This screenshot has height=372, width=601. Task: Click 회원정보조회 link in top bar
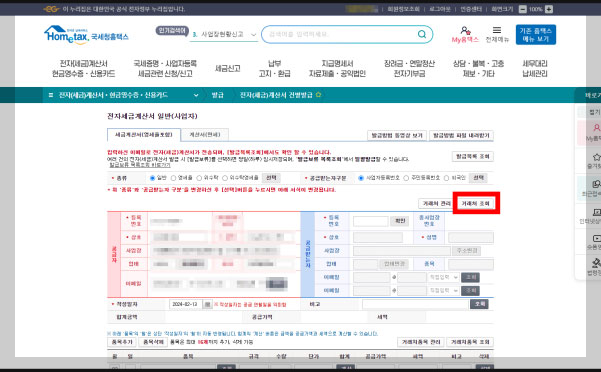(403, 9)
